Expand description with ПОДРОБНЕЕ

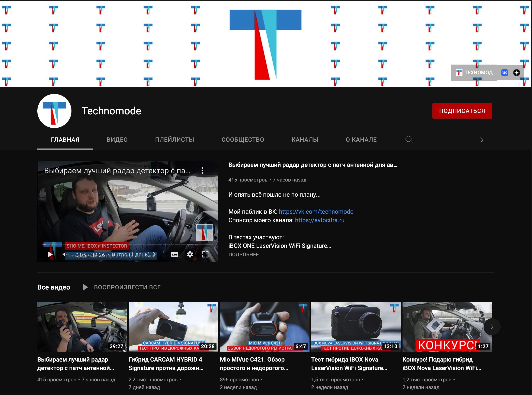coord(245,254)
